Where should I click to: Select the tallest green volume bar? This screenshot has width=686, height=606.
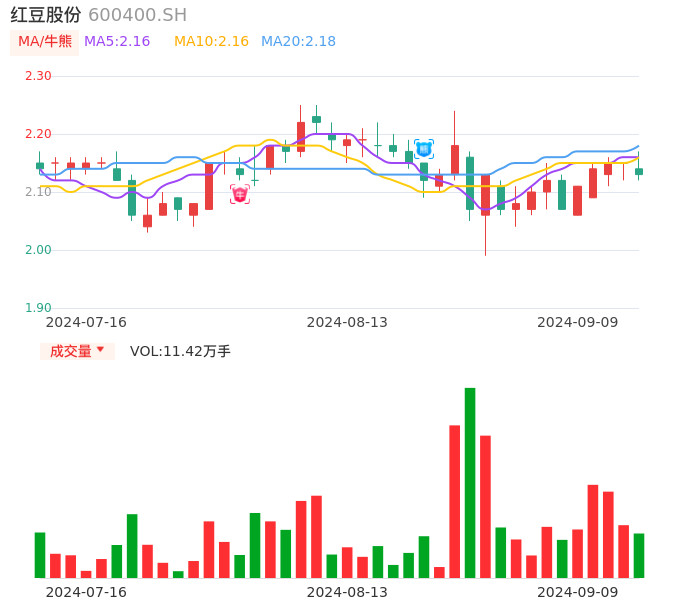pos(470,482)
